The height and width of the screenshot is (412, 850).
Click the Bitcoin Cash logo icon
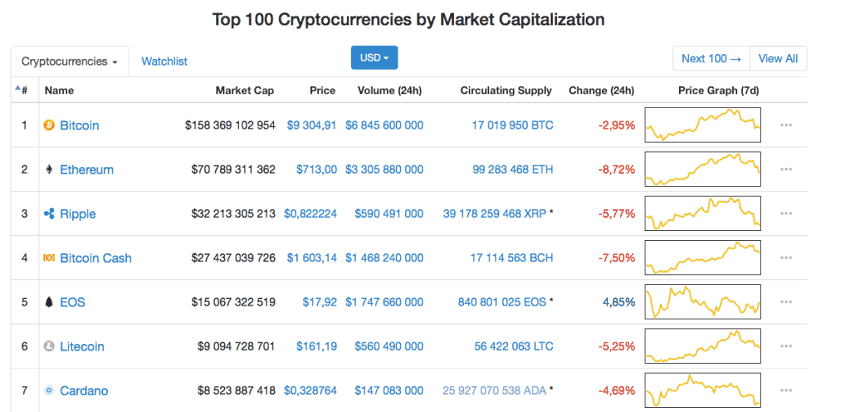49,258
